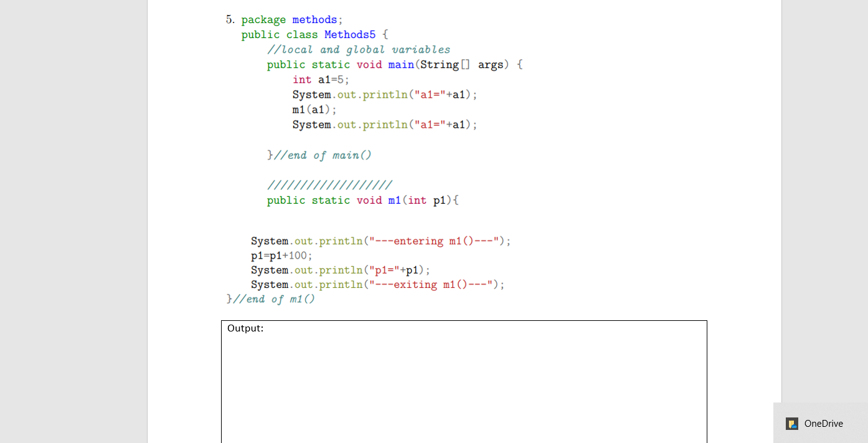Click the first println("a1="+a1) line
Image resolution: width=868 pixels, height=443 pixels.
[385, 95]
